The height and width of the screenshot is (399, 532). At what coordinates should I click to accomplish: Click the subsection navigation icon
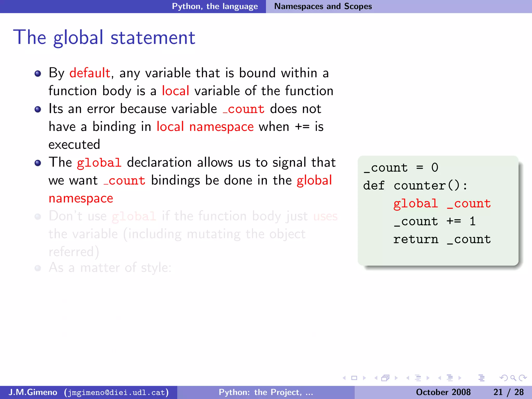click(418, 378)
